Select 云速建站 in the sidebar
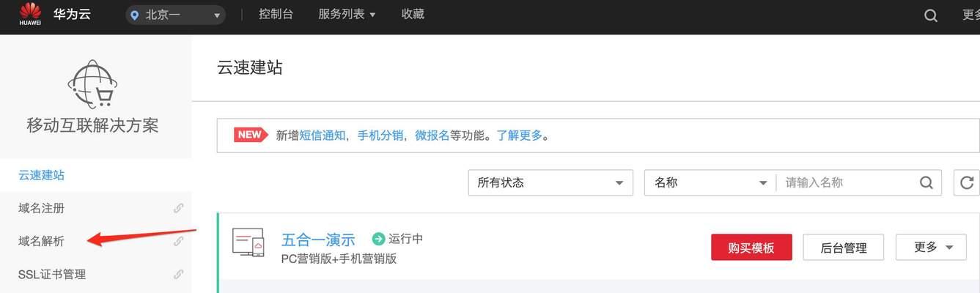This screenshot has width=980, height=293. 41,175
